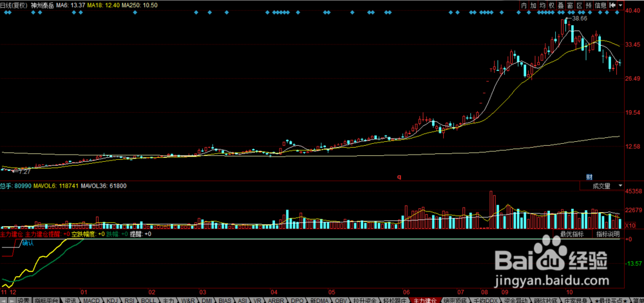644x303 pixels.
Task: Select the OBV indicator tab
Action: (341, 300)
